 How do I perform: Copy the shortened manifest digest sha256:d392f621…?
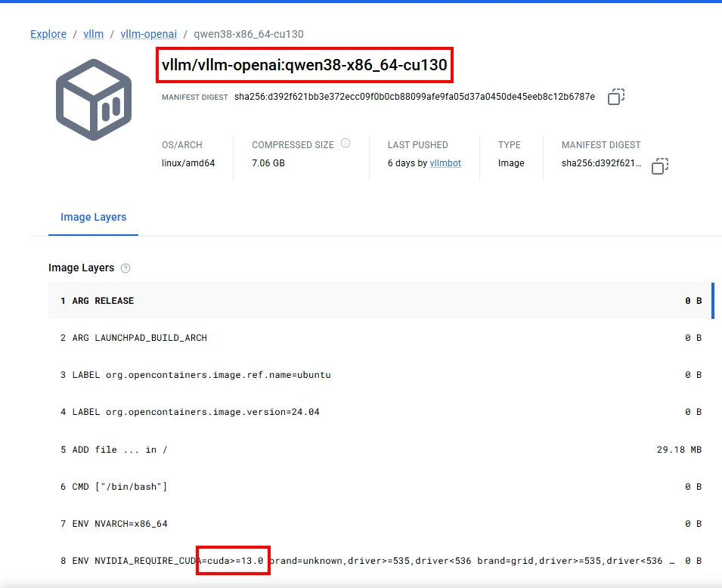pos(660,166)
